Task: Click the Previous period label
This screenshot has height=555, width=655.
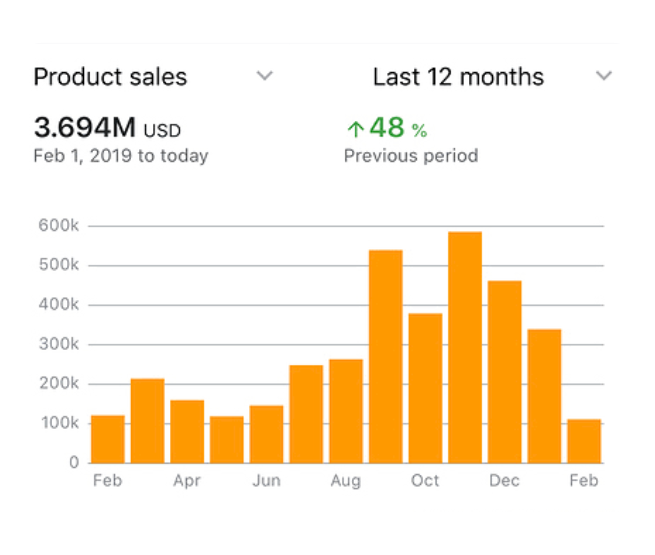Action: (x=410, y=156)
